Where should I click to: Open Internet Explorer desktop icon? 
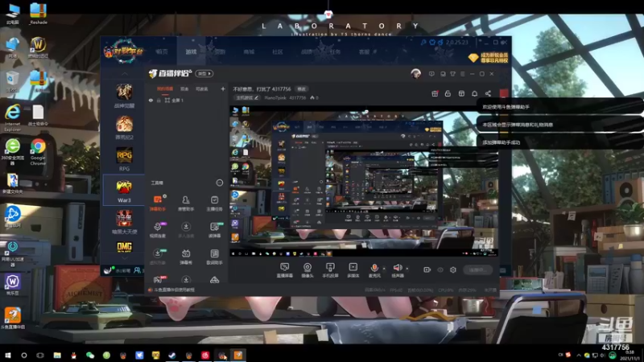pos(12,117)
